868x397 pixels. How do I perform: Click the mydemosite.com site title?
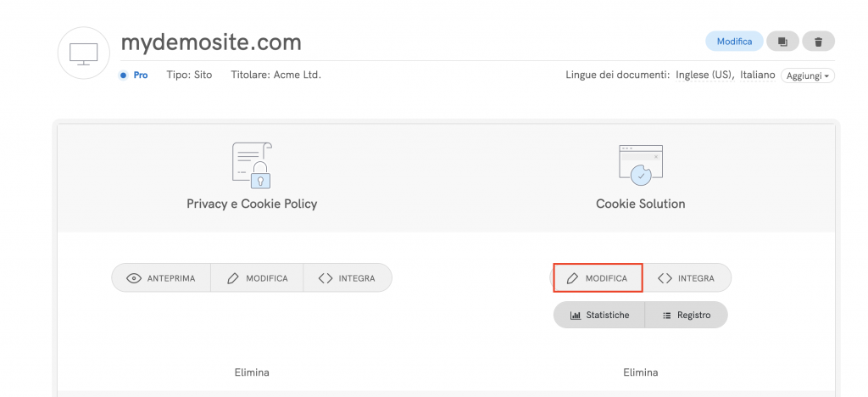211,42
